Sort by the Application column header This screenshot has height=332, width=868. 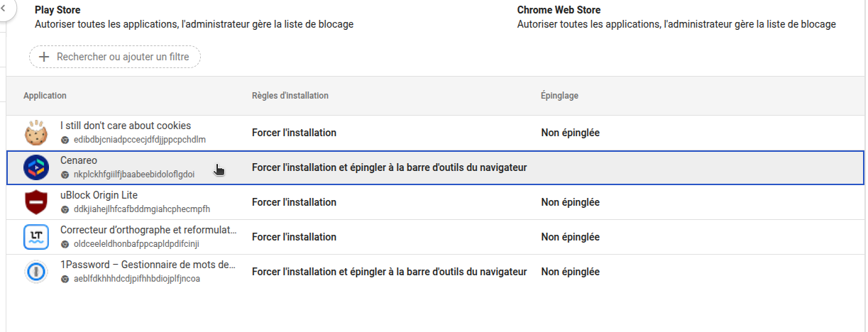click(x=45, y=96)
